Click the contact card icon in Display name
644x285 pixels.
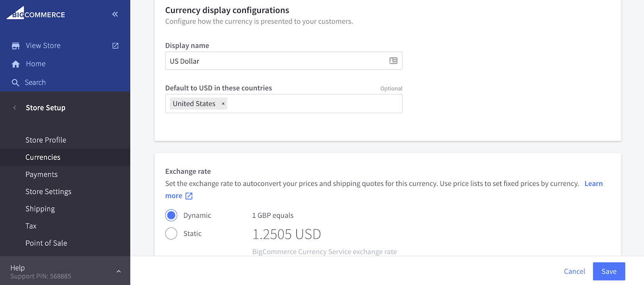click(393, 61)
